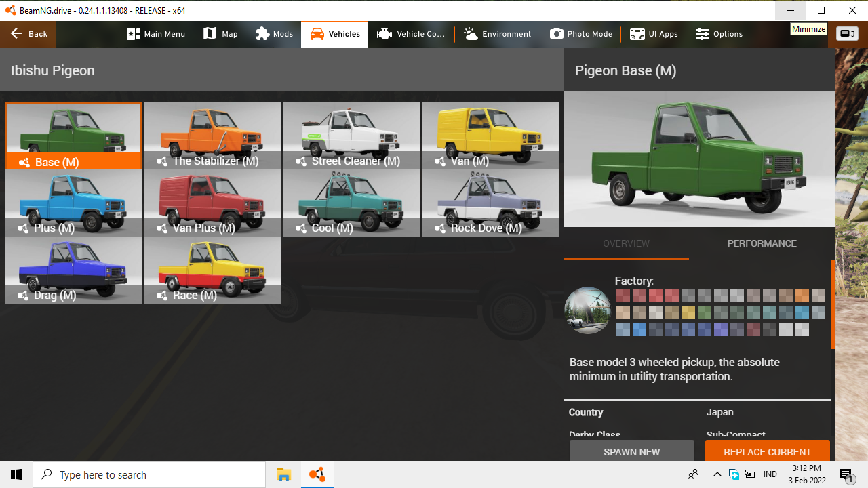Open the People icon in system tray
Viewport: 868px width, 488px height.
pos(693,474)
